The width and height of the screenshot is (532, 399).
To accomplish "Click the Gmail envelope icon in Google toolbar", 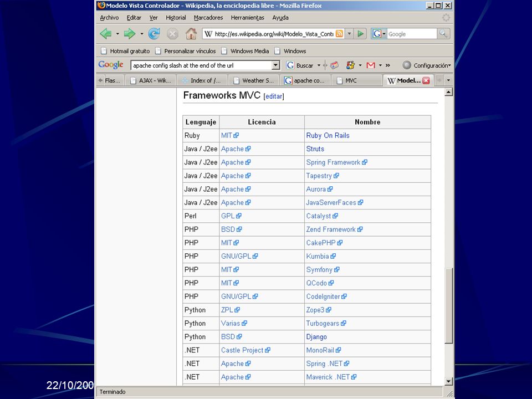I will pos(371,65).
